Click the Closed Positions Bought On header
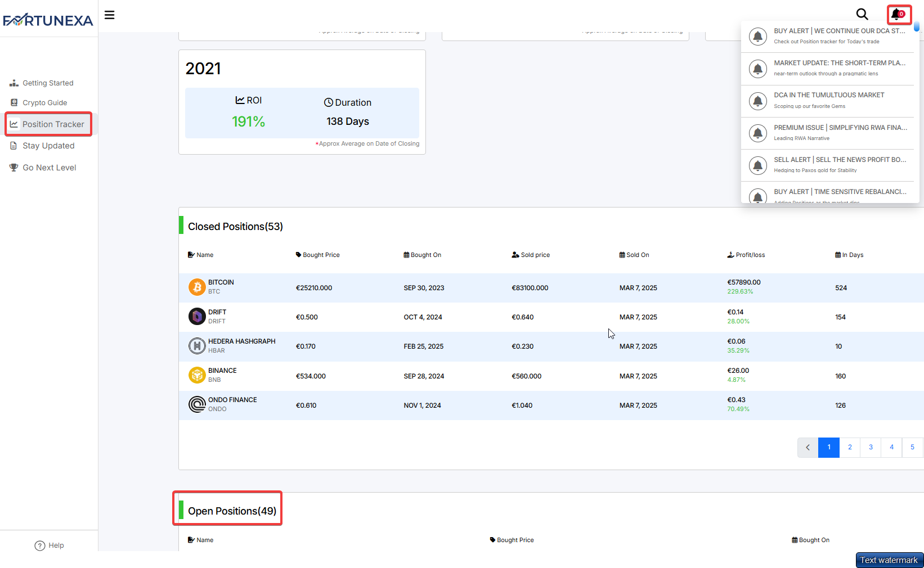Image resolution: width=924 pixels, height=568 pixels. click(422, 255)
